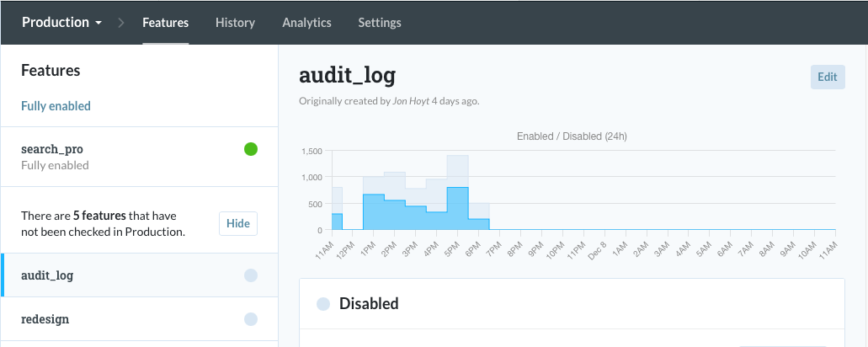This screenshot has height=347, width=868.
Task: Click the Enabled / Disabled (24h) chart title
Action: pyautogui.click(x=572, y=136)
